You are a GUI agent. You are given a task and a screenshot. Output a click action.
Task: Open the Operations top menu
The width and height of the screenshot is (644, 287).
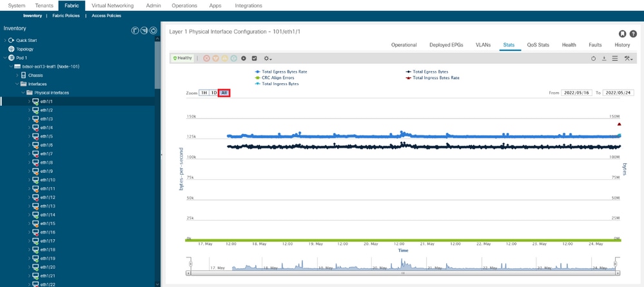tap(184, 5)
